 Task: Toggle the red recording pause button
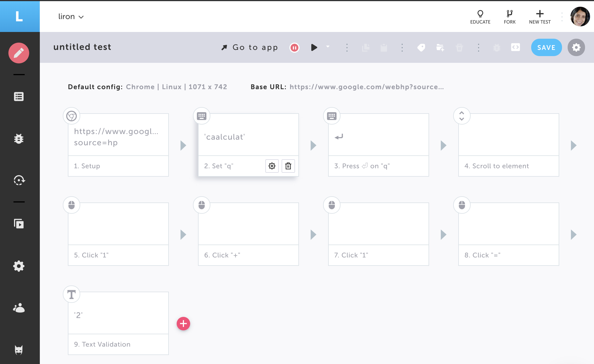294,48
